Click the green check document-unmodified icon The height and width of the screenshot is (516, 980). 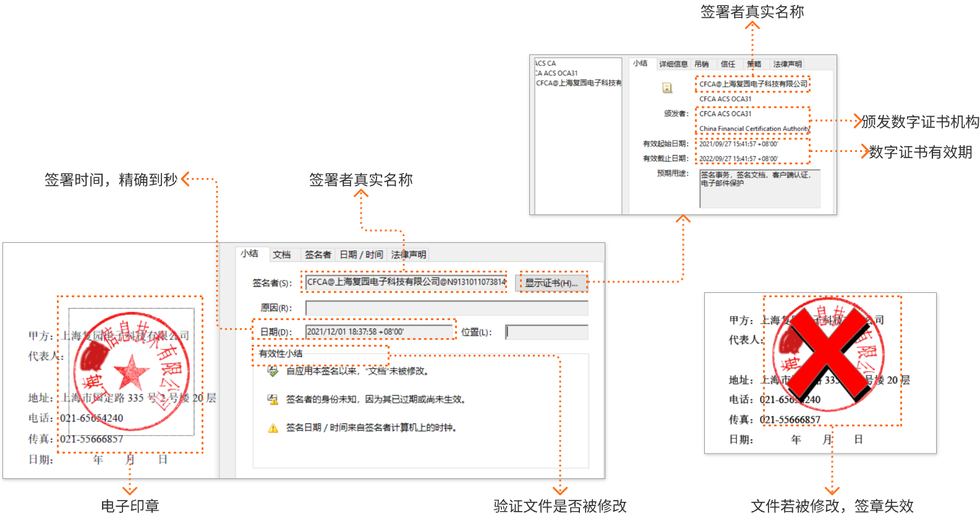(273, 371)
